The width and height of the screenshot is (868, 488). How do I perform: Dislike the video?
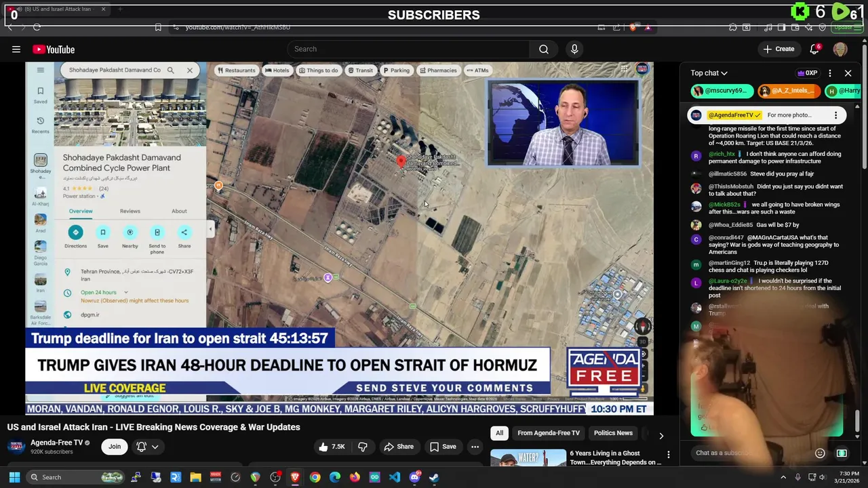(x=363, y=447)
